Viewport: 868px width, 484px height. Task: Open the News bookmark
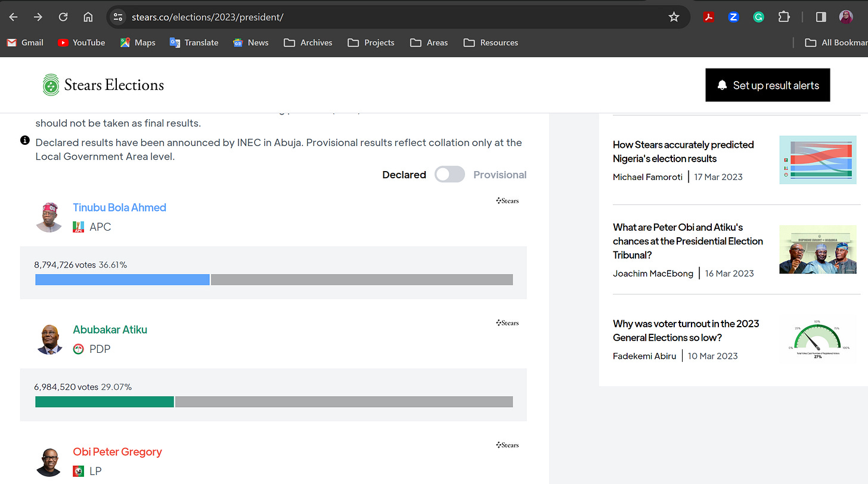coord(250,42)
